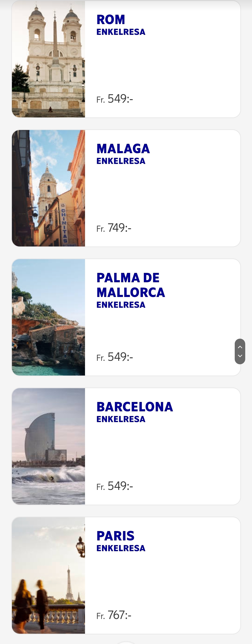This screenshot has width=252, height=644.
Task: Select the PARIS destination title
Action: [115, 536]
